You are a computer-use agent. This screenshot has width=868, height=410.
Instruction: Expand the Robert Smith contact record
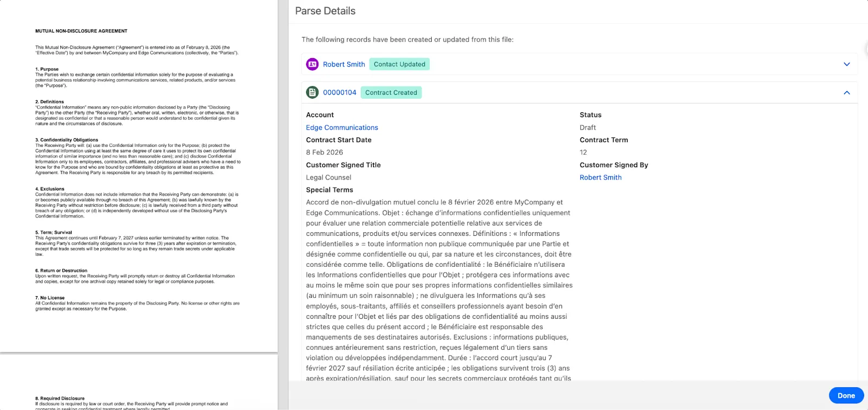point(846,64)
